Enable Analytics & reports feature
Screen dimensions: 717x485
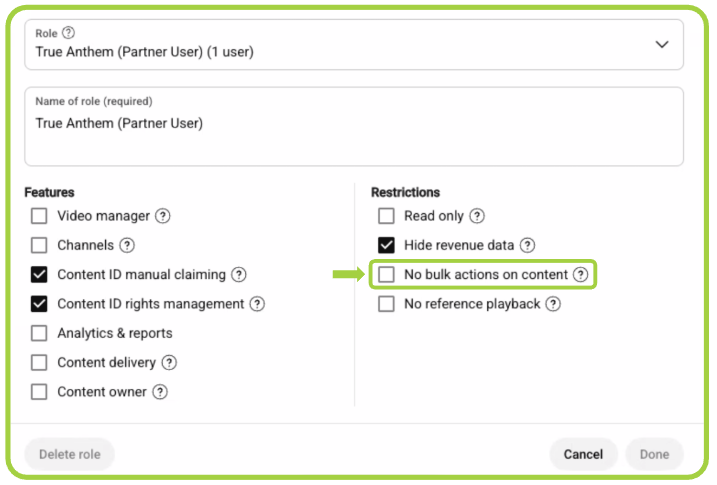coord(39,333)
